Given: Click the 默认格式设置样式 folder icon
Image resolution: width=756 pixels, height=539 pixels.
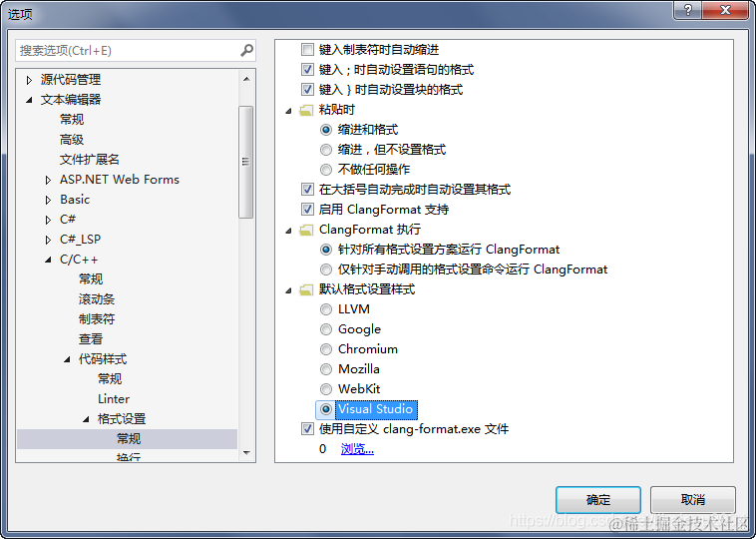Looking at the screenshot, I should pos(306,290).
